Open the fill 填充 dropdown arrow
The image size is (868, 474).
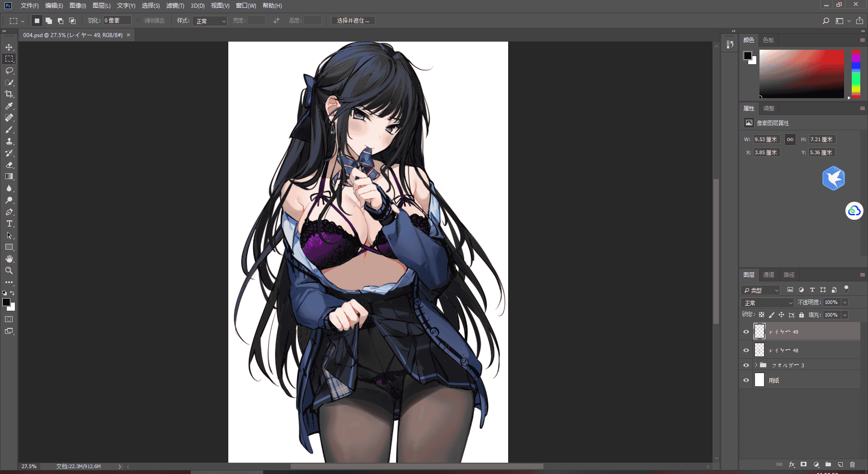coord(845,315)
